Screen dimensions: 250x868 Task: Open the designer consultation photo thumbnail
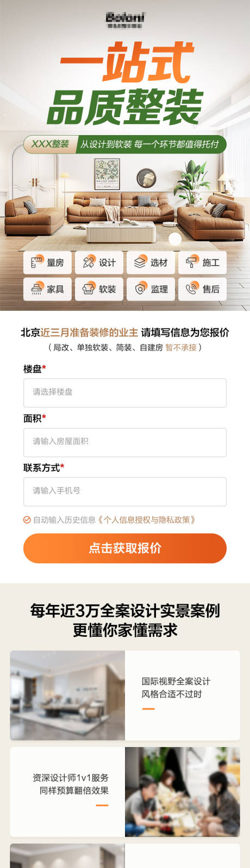tap(183, 792)
